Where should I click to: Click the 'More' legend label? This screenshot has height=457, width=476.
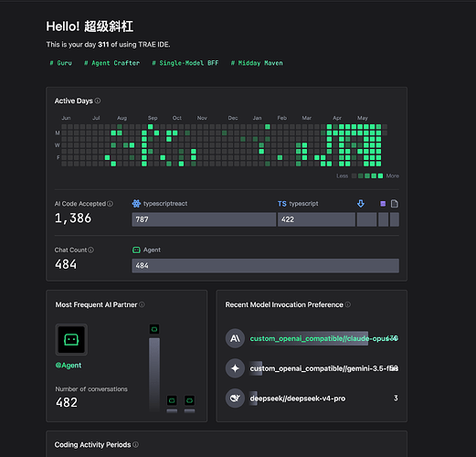393,175
